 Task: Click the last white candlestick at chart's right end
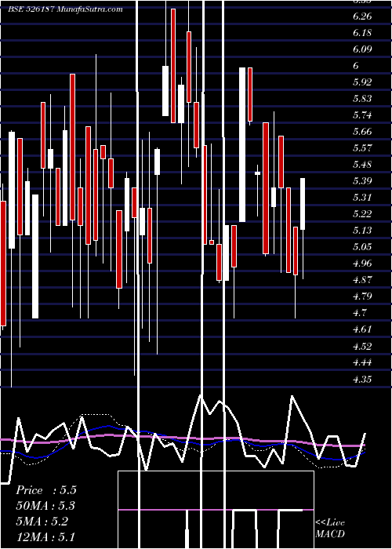(303, 204)
